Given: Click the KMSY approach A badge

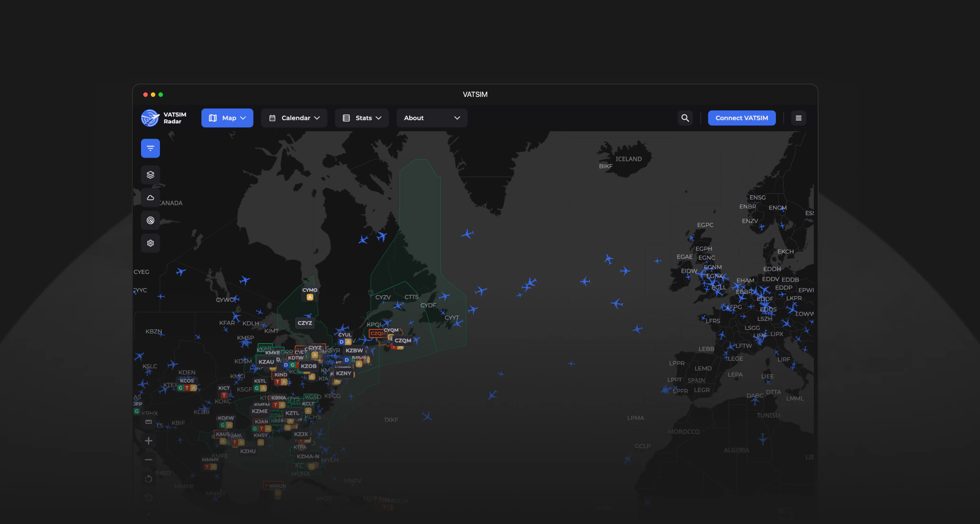Looking at the screenshot, I should [x=261, y=442].
